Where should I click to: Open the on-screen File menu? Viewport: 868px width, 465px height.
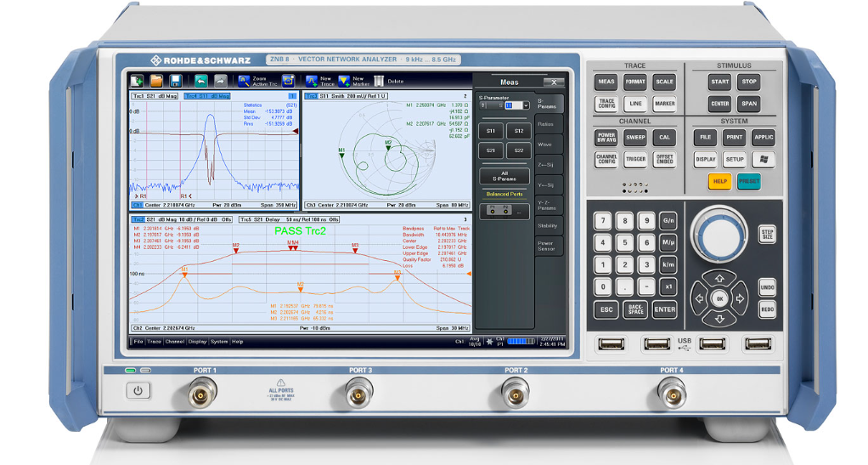pyautogui.click(x=138, y=342)
